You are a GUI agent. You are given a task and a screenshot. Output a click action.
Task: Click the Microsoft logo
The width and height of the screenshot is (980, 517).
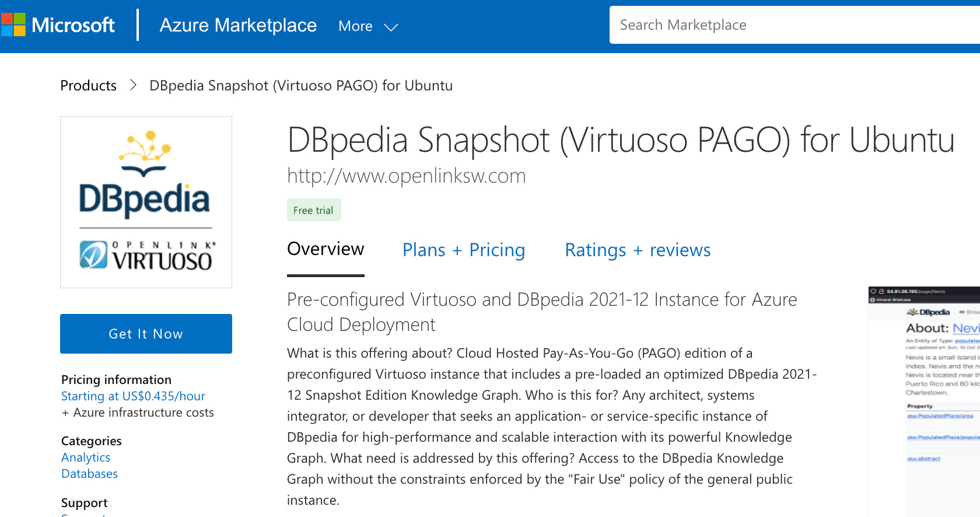tap(58, 25)
